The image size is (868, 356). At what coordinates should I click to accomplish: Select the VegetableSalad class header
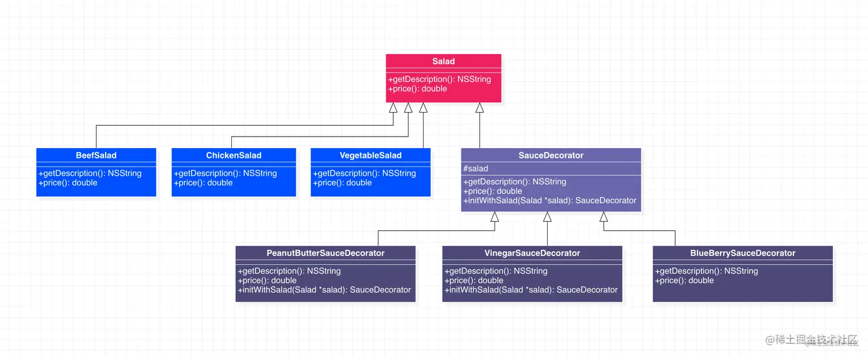[x=370, y=155]
